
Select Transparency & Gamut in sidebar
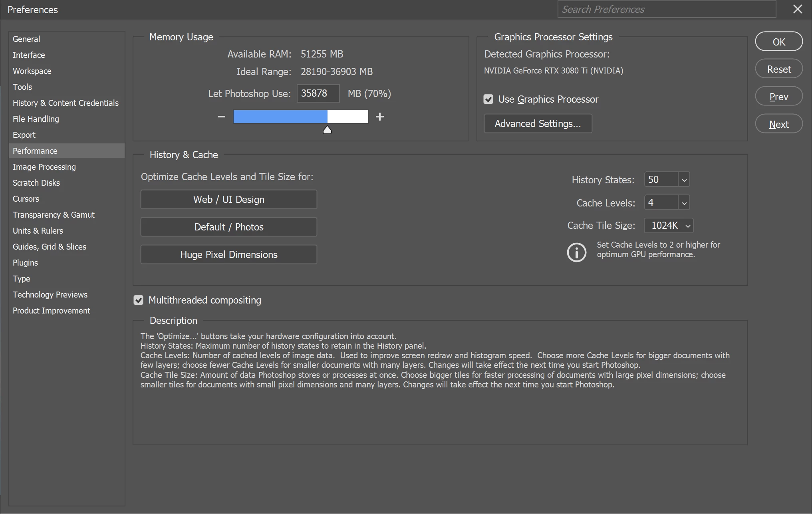[x=54, y=215]
